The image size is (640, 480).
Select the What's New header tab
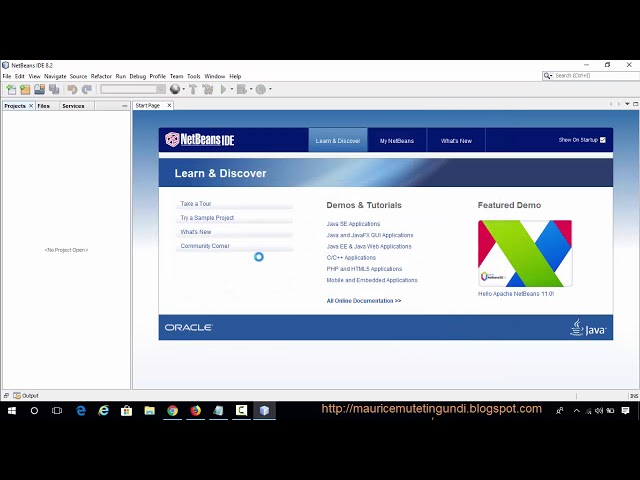click(x=456, y=140)
